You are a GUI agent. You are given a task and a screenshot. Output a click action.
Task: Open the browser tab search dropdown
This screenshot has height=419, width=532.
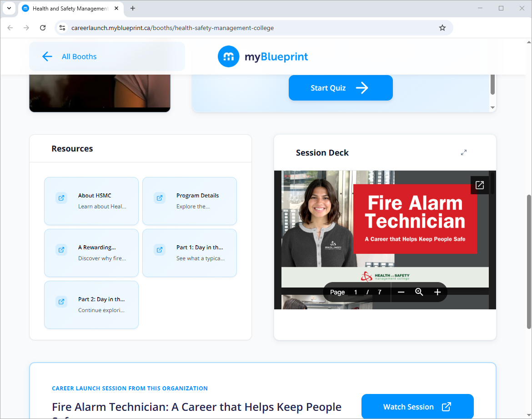(x=9, y=8)
